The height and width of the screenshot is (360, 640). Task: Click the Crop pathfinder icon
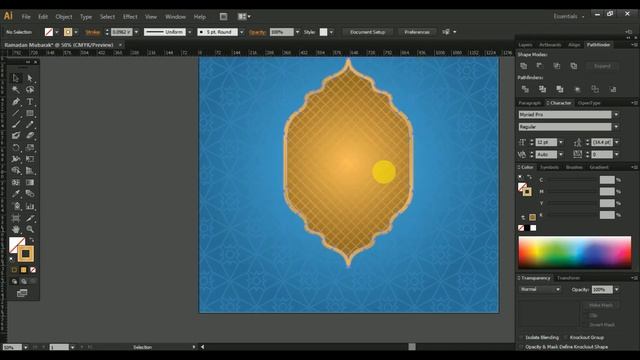pyautogui.click(x=577, y=89)
